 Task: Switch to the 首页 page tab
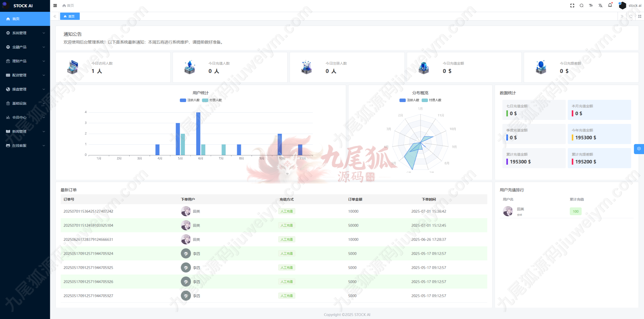(70, 16)
